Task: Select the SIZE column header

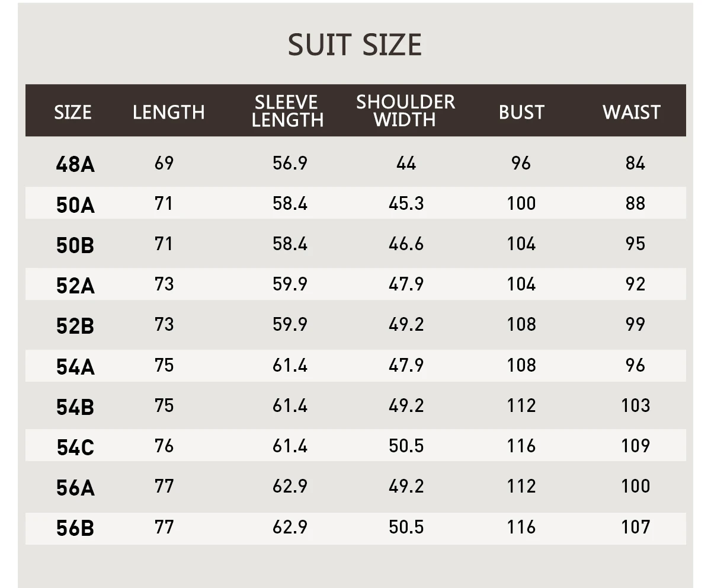Action: 73,112
